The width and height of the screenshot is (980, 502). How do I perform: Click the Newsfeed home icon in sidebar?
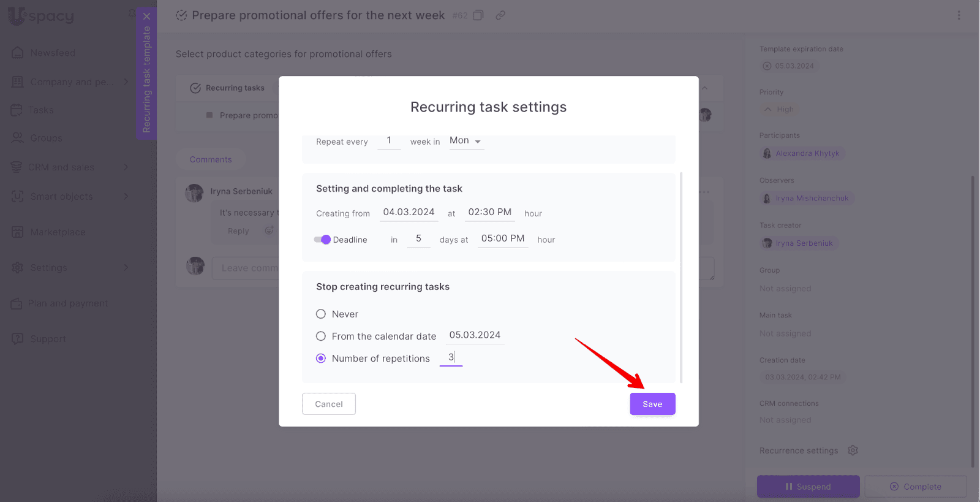tap(18, 53)
